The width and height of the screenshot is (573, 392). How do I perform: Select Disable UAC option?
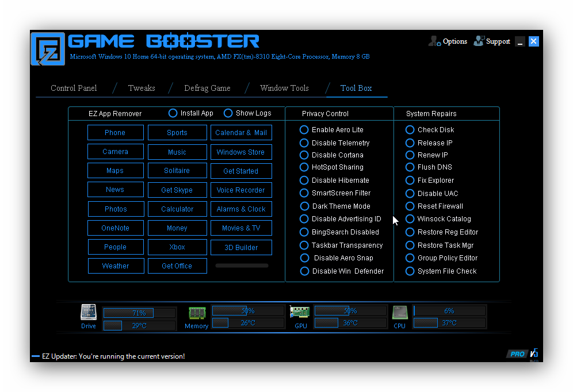(x=410, y=194)
